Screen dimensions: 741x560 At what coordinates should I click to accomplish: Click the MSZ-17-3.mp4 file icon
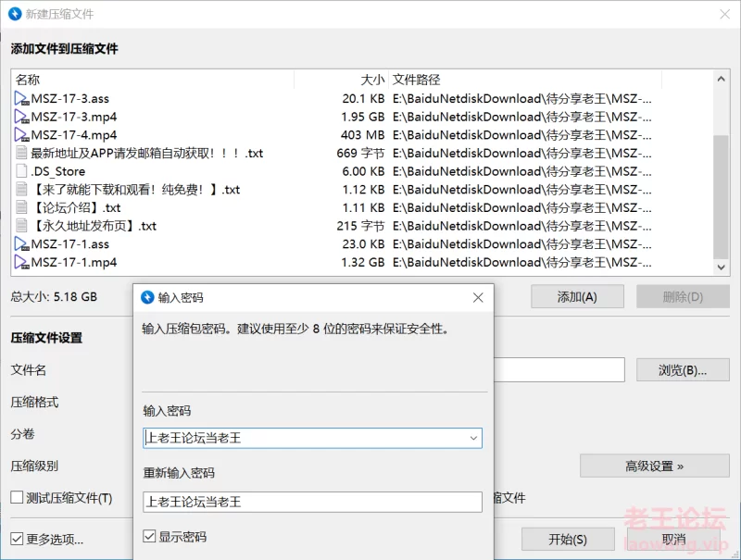[21, 117]
